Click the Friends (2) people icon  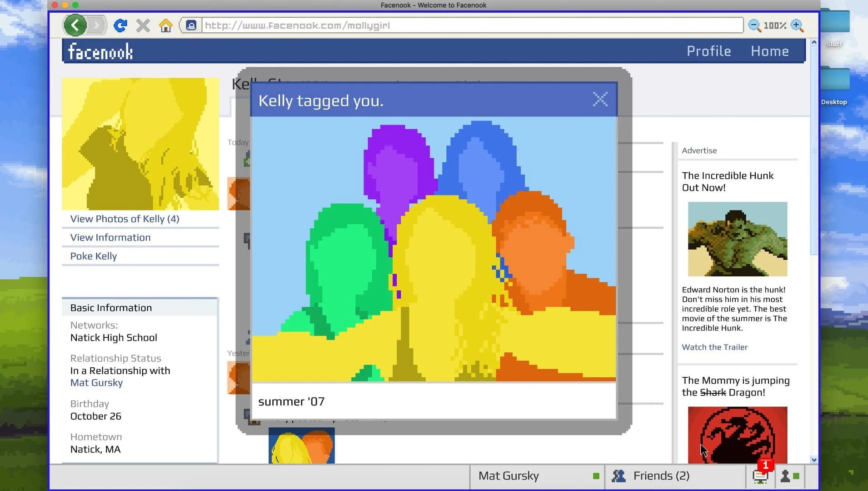point(620,476)
